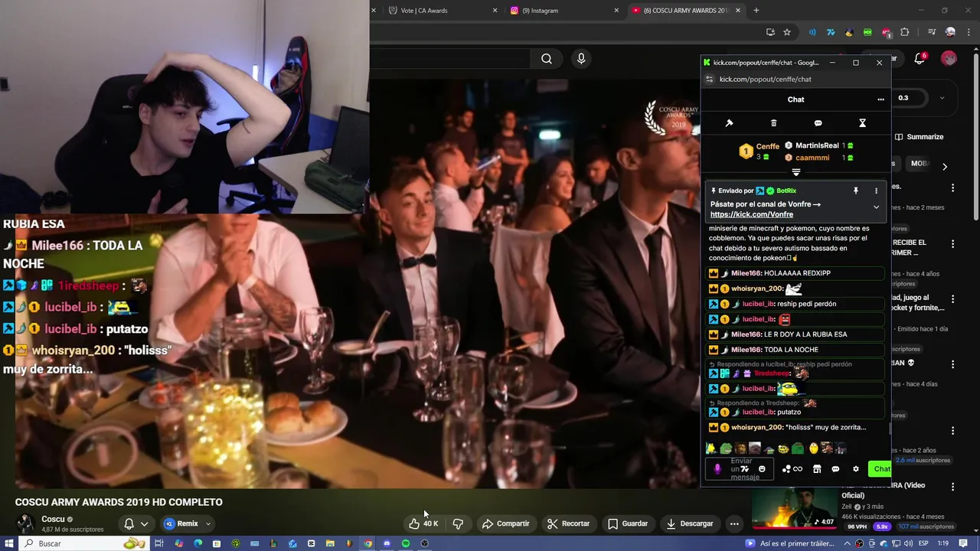Click the purple microphone icon in message box
This screenshot has width=980, height=551.
(x=717, y=469)
